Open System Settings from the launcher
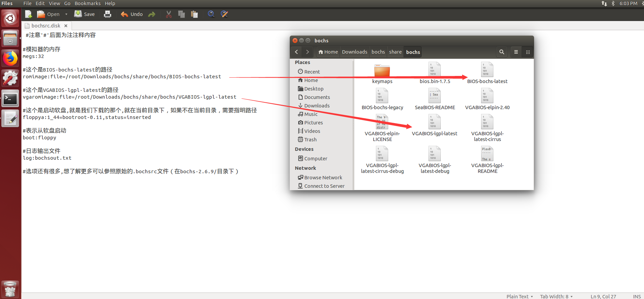Image resolution: width=644 pixels, height=299 pixels. (10, 78)
